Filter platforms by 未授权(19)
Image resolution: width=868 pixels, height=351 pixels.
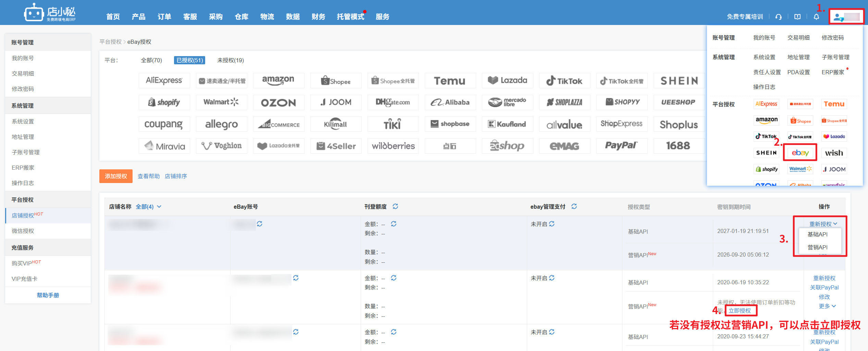(231, 60)
